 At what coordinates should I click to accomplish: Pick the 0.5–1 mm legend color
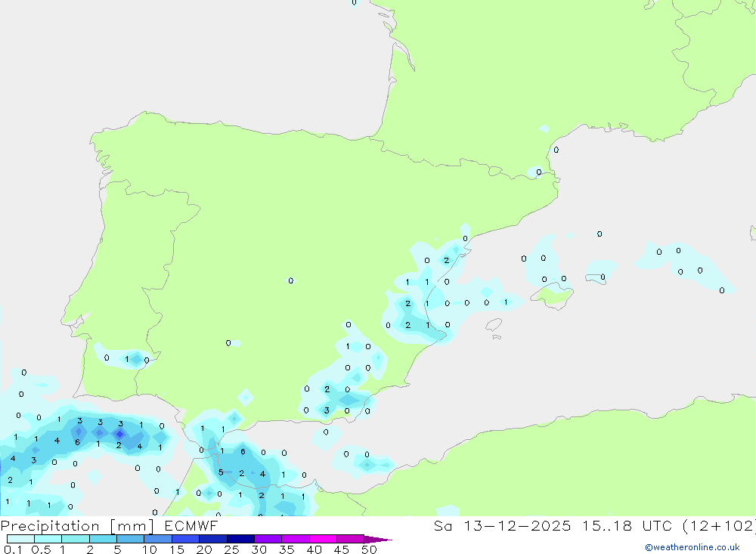tap(48, 539)
